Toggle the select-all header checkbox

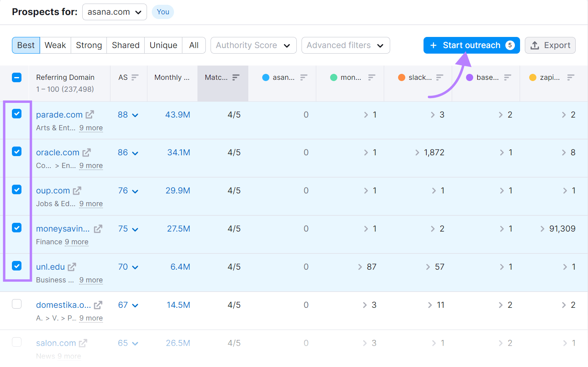17,77
